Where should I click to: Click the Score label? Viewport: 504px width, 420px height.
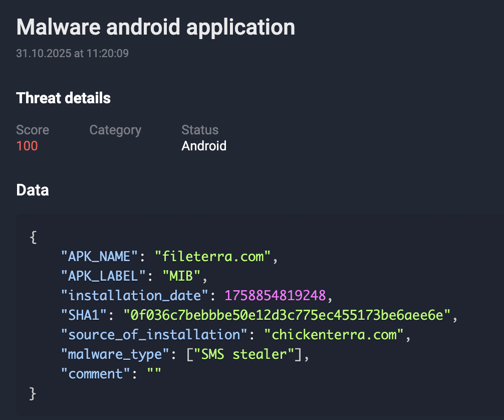(x=33, y=130)
